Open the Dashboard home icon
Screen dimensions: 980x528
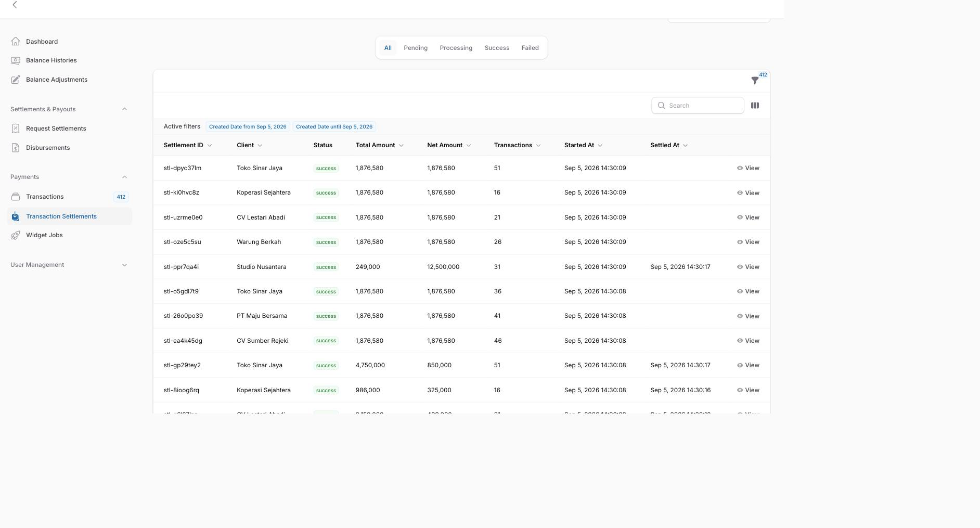[16, 41]
